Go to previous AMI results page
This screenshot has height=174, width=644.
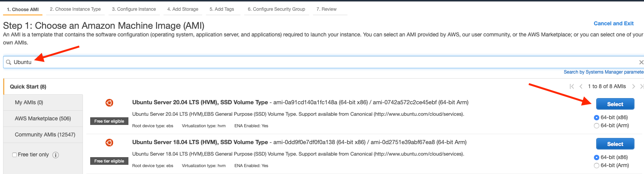pos(581,86)
